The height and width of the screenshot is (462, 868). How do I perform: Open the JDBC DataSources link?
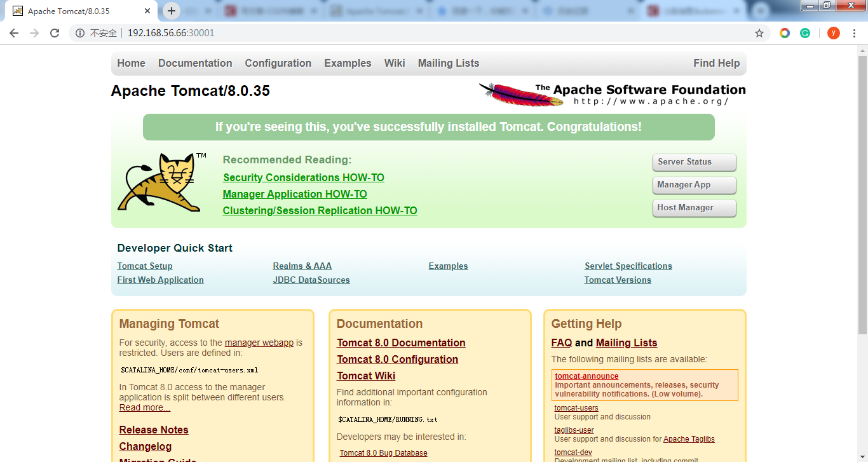(x=311, y=280)
